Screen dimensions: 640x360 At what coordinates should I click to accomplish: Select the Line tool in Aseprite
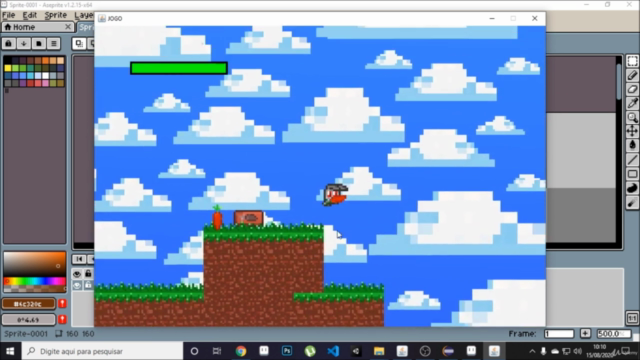(632, 160)
